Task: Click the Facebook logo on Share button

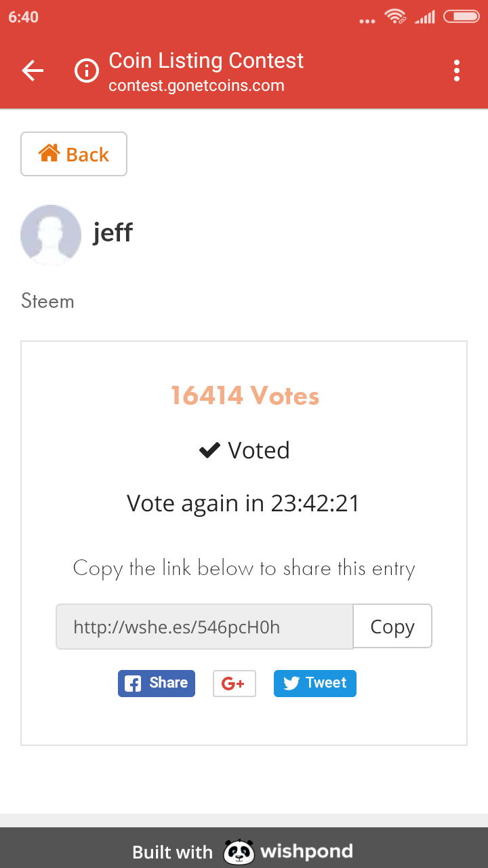Action: pyautogui.click(x=134, y=684)
